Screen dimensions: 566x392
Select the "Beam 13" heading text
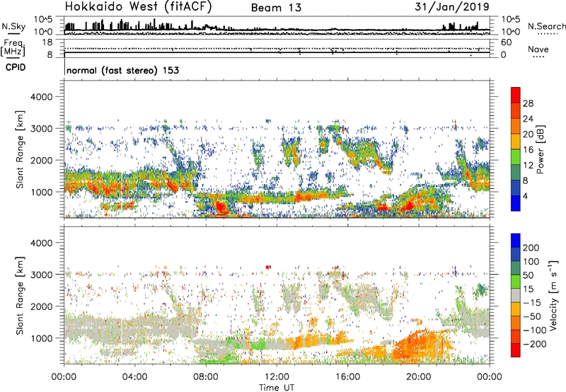tap(276, 8)
